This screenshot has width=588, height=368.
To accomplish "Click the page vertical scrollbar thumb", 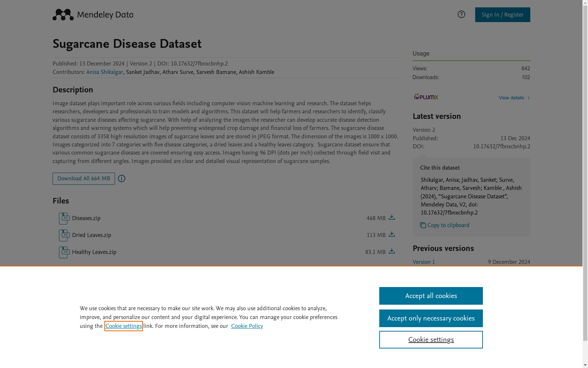I will (x=585, y=173).
